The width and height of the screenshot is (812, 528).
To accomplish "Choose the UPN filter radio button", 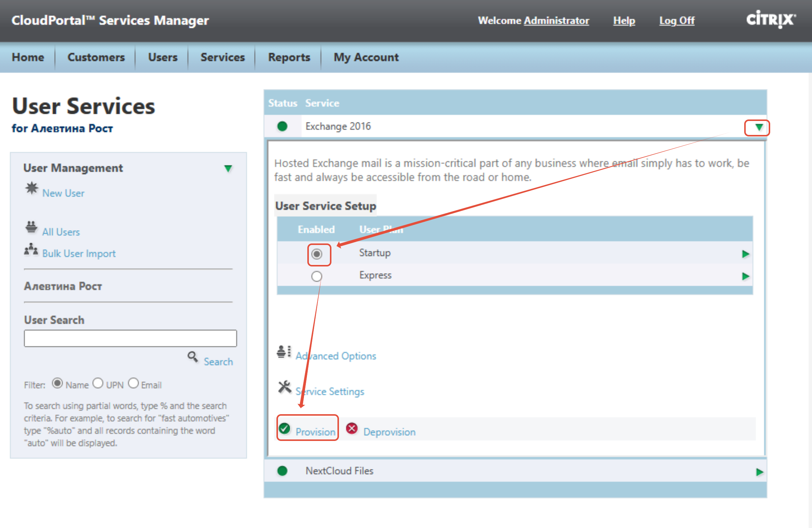I will click(x=98, y=383).
